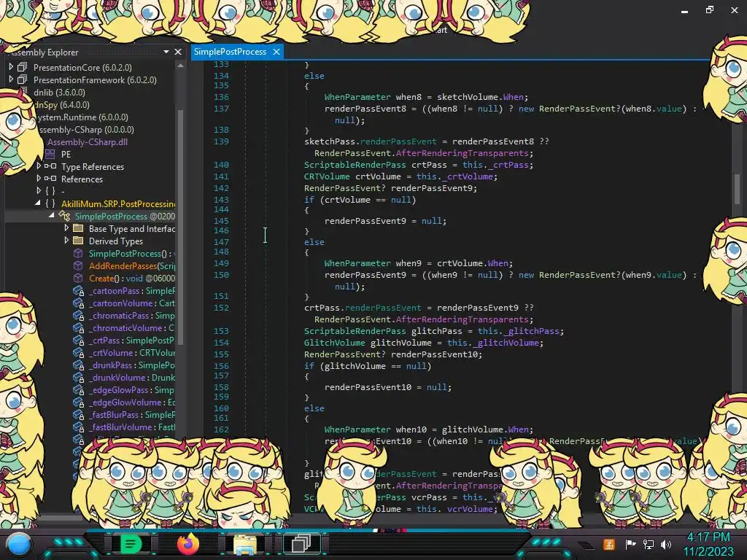Expand the Derived Types folder

(x=66, y=241)
